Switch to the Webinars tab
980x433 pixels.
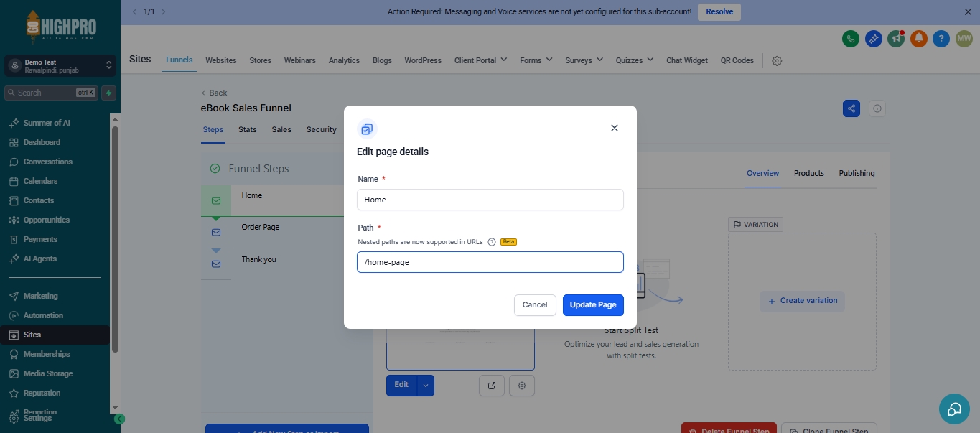pyautogui.click(x=299, y=60)
